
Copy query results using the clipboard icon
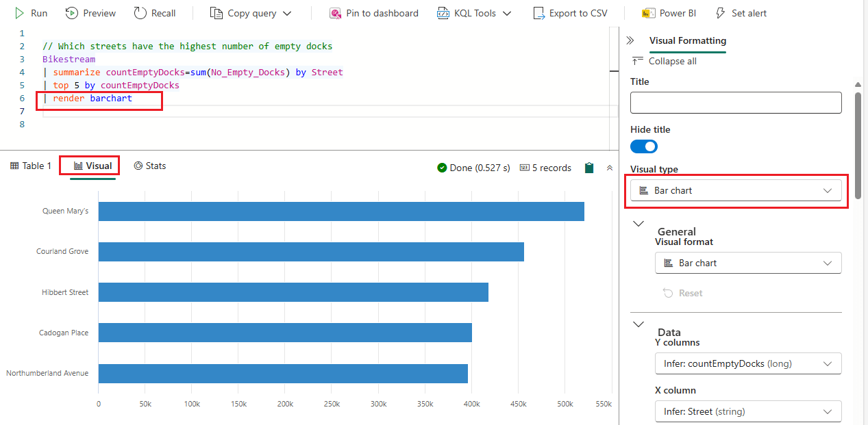(x=588, y=167)
